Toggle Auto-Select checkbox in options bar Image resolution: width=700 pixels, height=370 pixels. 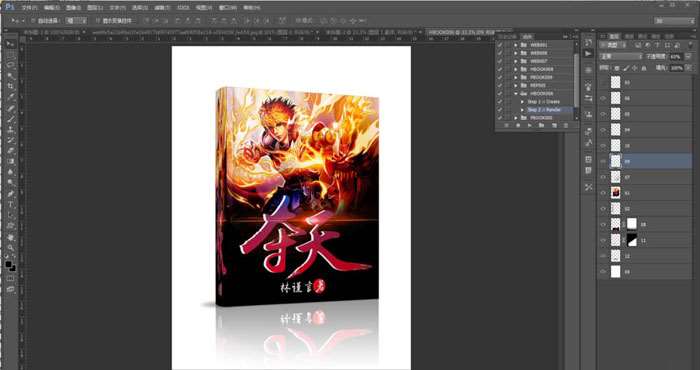click(33, 21)
